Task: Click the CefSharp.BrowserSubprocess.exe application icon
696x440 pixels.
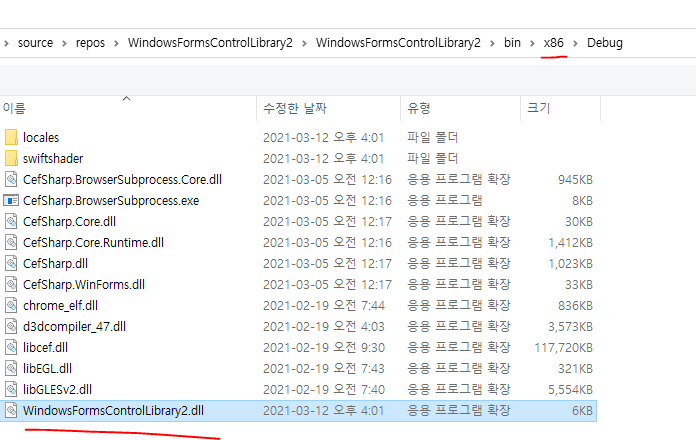Action: pos(11,200)
